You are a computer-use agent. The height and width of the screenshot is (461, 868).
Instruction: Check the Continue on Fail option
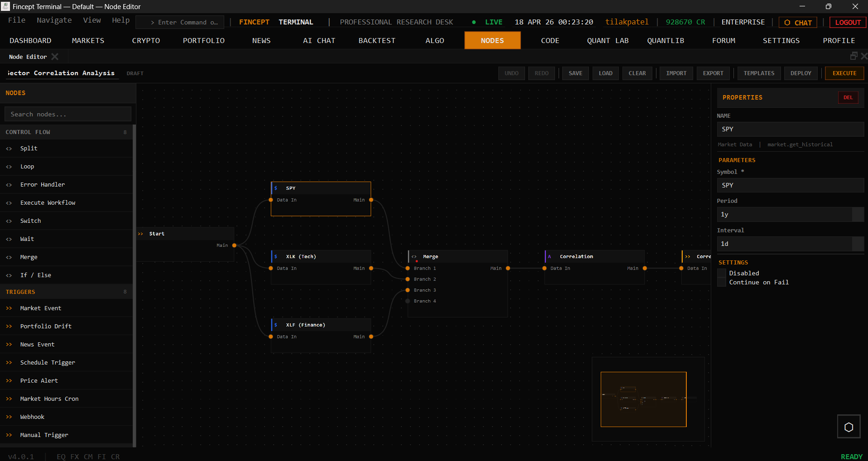click(x=721, y=282)
